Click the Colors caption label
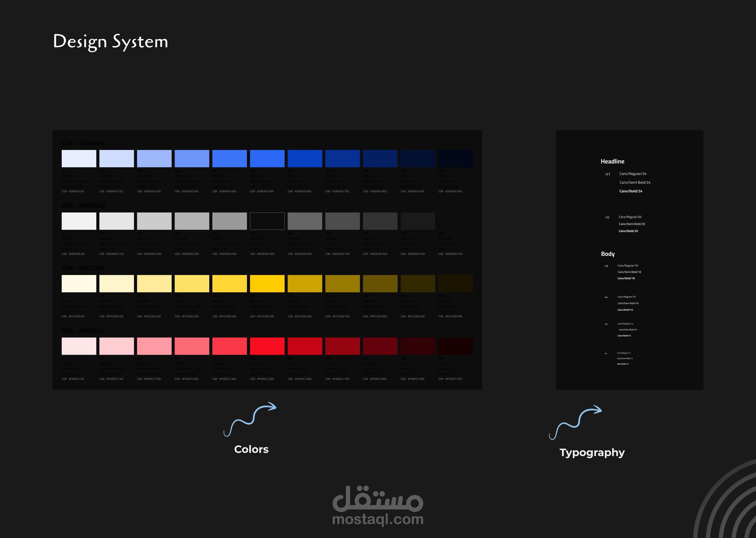The width and height of the screenshot is (756, 538). coord(251,449)
